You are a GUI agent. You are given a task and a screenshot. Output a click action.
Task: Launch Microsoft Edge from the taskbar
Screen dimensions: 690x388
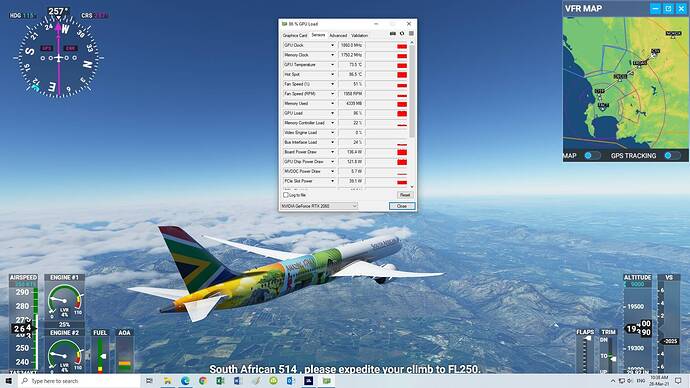[x=185, y=381]
